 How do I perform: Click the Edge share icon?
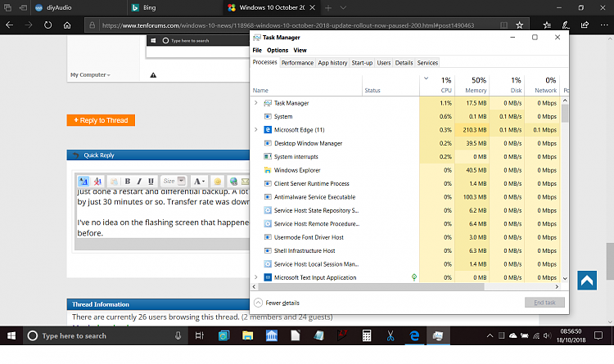pos(585,25)
